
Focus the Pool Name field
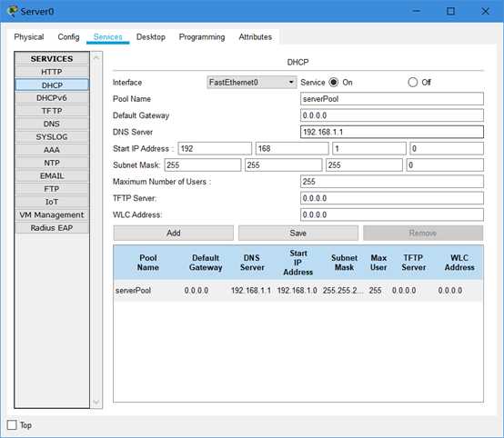click(392, 99)
